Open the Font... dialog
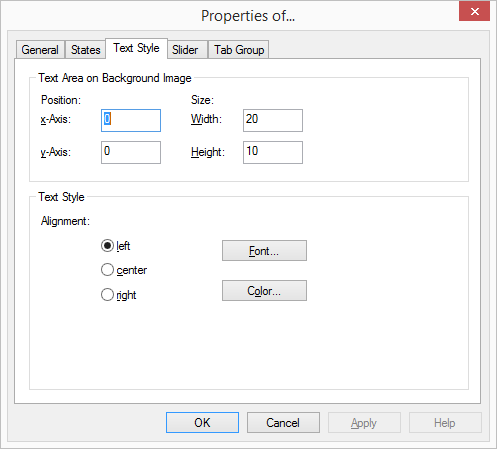This screenshot has height=449, width=497. tap(264, 251)
